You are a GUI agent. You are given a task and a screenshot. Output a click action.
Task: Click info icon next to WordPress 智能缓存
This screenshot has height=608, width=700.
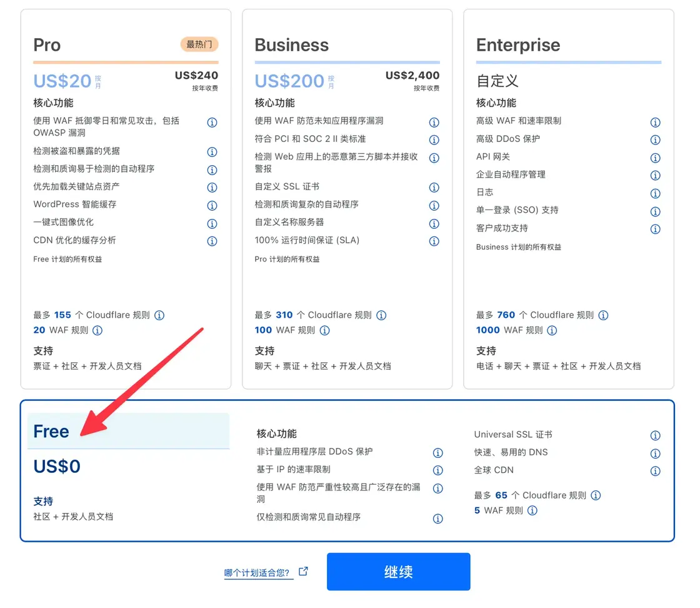click(x=212, y=206)
